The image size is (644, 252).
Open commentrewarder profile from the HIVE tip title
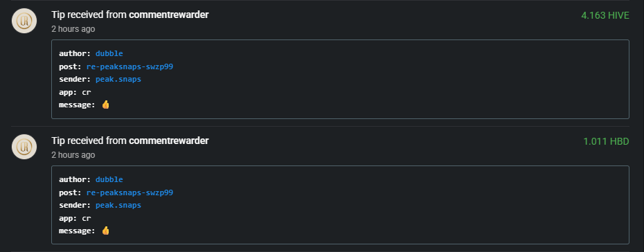tap(169, 15)
